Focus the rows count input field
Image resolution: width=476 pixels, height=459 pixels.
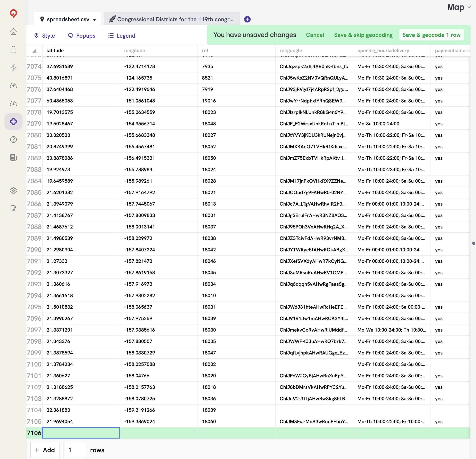pos(75,450)
